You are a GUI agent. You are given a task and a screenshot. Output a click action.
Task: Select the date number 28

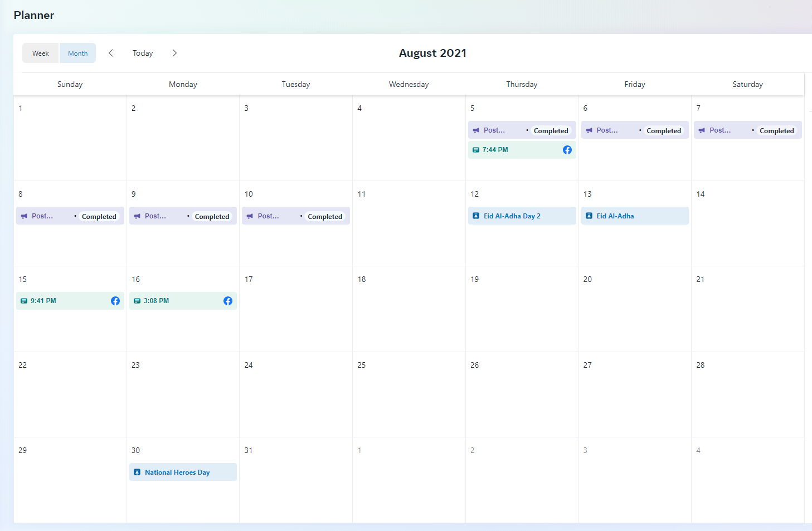tap(701, 365)
